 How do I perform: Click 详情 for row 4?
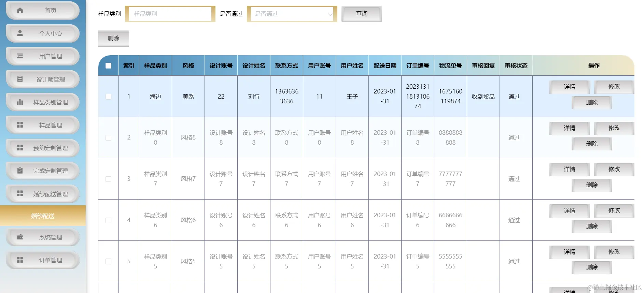tap(570, 210)
